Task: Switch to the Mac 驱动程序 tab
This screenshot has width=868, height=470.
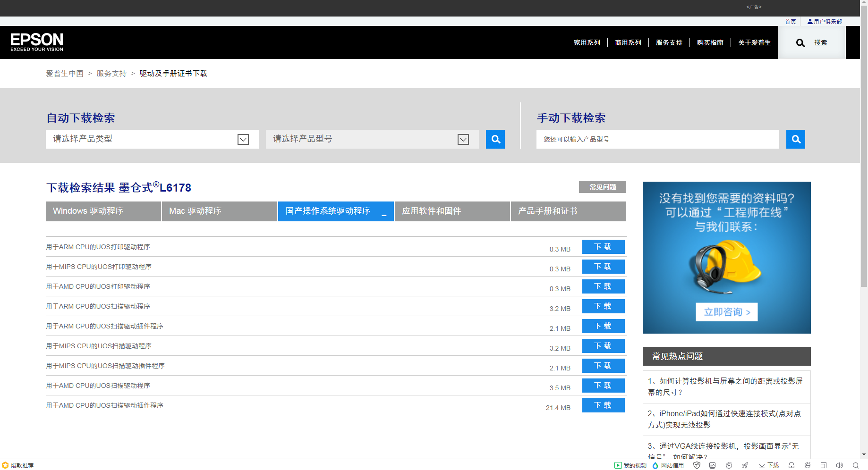Action: [x=220, y=211]
